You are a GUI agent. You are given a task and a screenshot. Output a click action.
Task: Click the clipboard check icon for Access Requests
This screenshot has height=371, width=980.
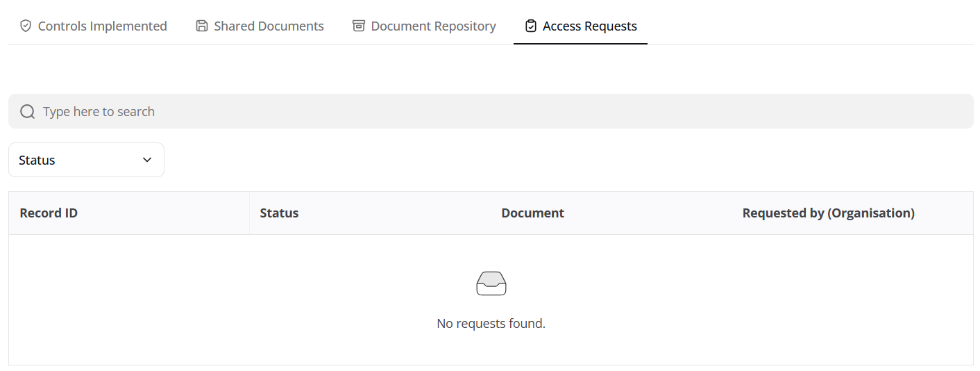click(531, 26)
